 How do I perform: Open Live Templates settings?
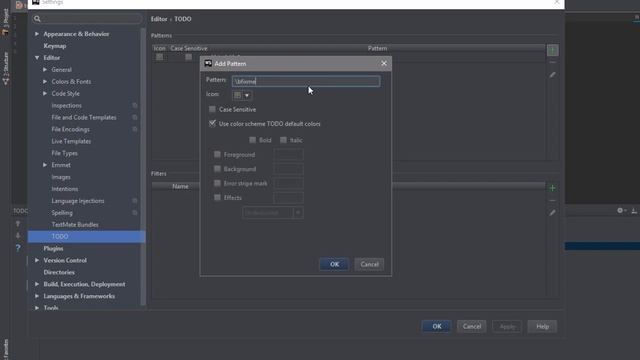click(x=71, y=141)
